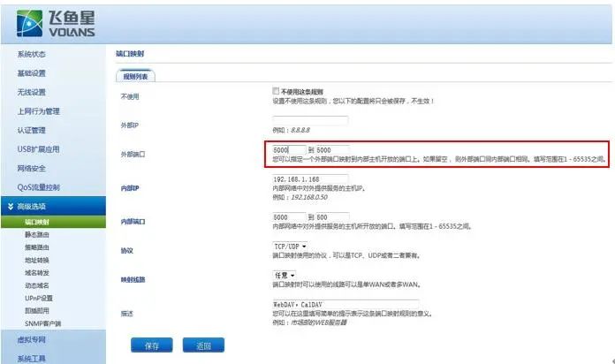The image size is (615, 364).
Task: Collapse 高级选项 via its double-chevron icon
Action: [11, 206]
